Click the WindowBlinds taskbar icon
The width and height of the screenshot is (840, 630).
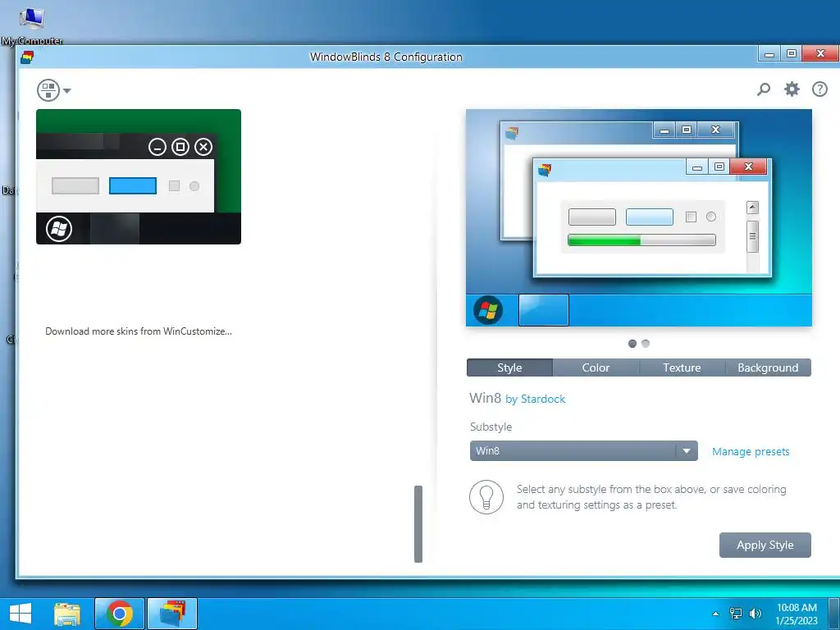point(172,614)
